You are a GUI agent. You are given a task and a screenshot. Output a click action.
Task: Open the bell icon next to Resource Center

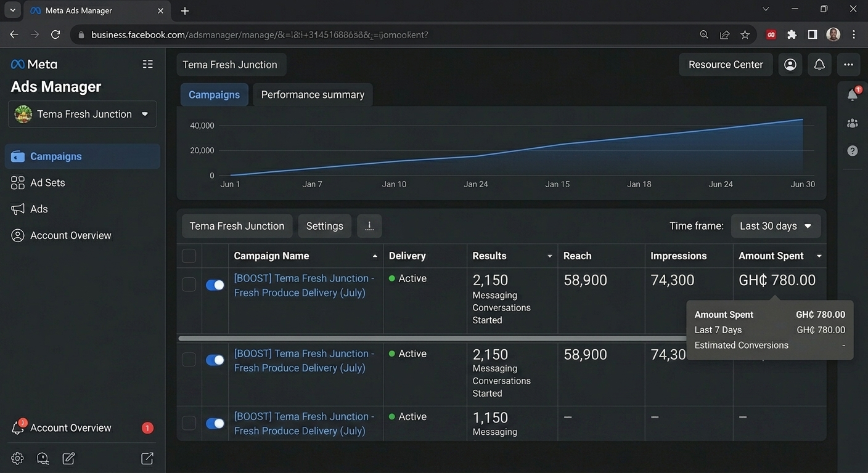[819, 65]
